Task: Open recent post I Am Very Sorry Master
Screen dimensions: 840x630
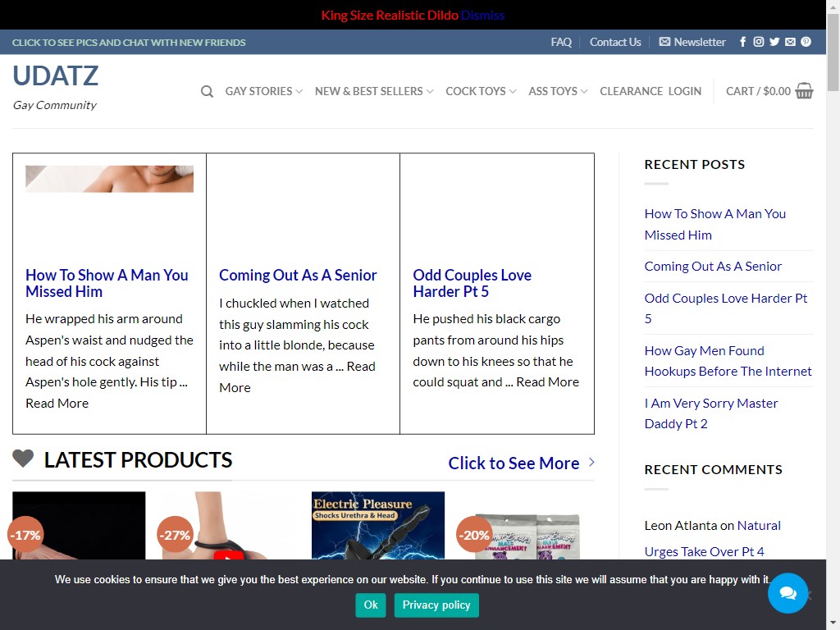Action: [x=711, y=413]
